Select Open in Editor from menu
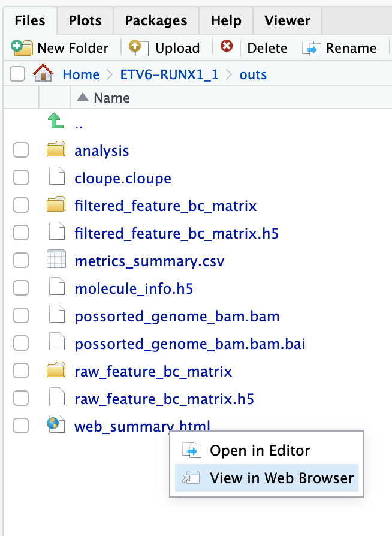 [260, 450]
